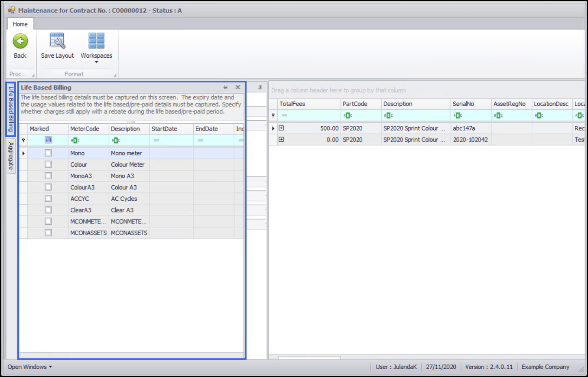Go back with the green Back arrow
Screen dimensions: 588x377
pos(20,41)
